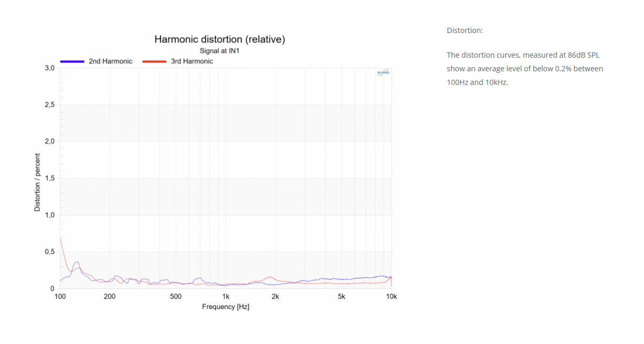Click the "Frequency [Hz]" horizontal axis label

[x=226, y=306]
